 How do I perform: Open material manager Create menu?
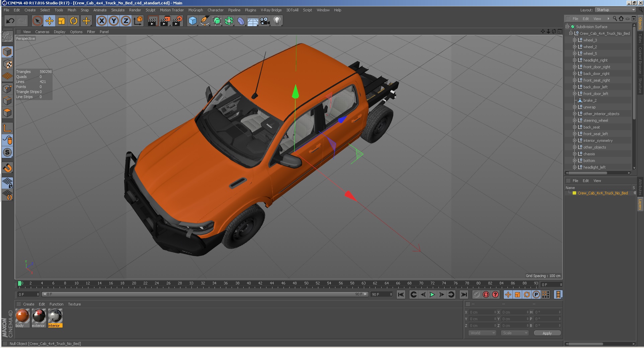[x=28, y=304]
